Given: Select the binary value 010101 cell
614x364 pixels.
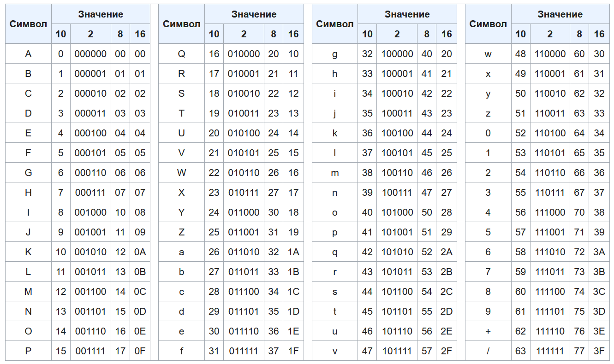Looking at the screenshot, I should coord(244,153).
